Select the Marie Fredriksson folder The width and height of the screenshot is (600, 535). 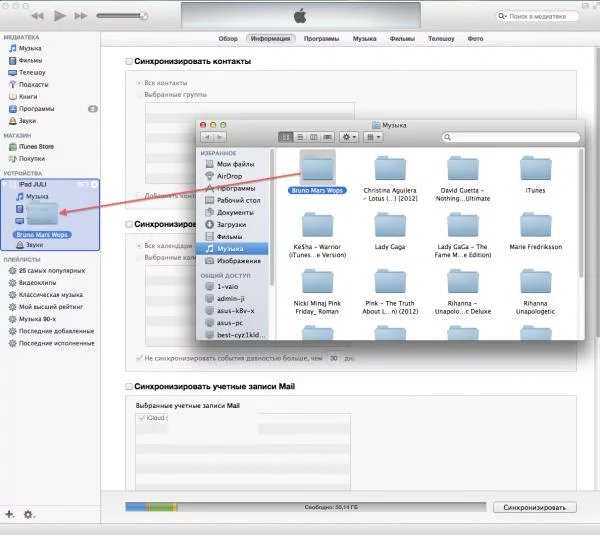536,231
